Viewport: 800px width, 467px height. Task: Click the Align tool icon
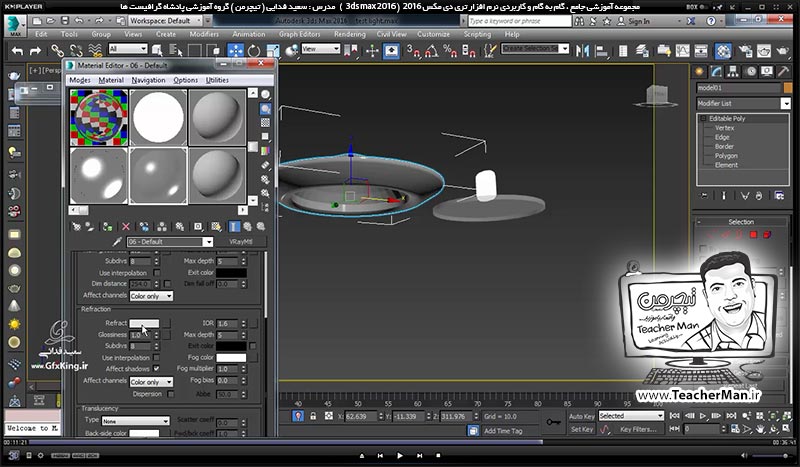tap(602, 51)
